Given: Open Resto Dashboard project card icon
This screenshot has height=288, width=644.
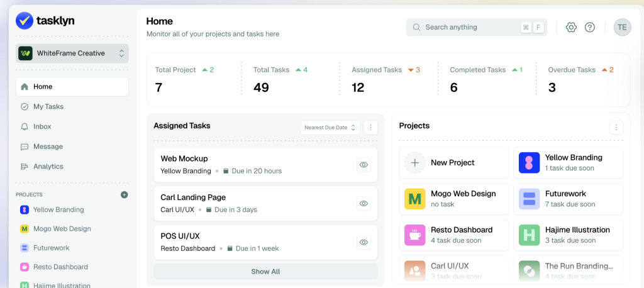Looking at the screenshot, I should [x=414, y=235].
